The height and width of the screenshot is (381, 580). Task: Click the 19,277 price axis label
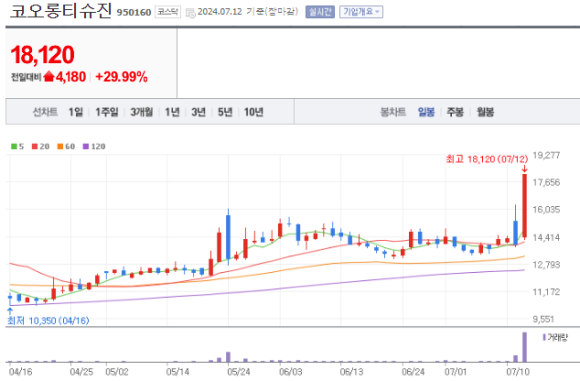click(546, 155)
